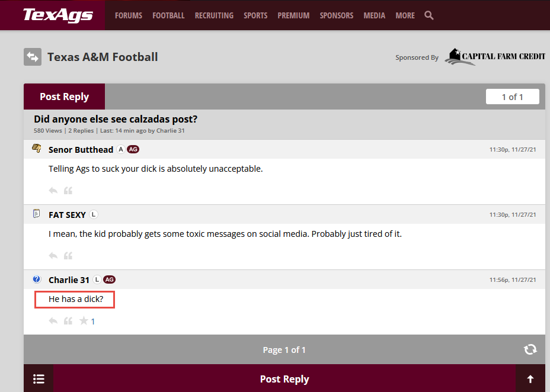Open the 1 of 1 page selector
550x392 pixels.
click(x=512, y=97)
